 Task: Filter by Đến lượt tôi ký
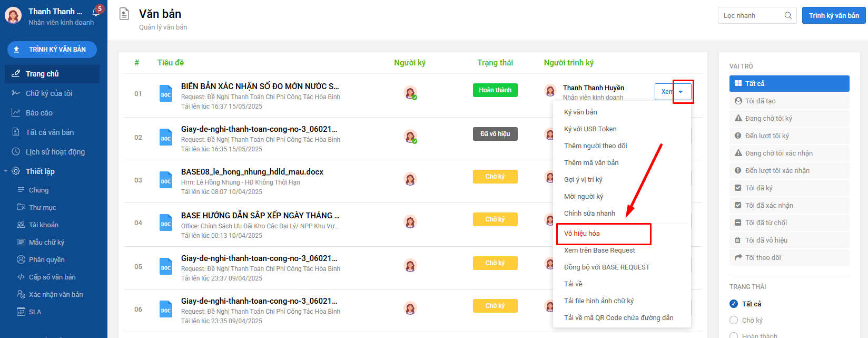tap(789, 136)
